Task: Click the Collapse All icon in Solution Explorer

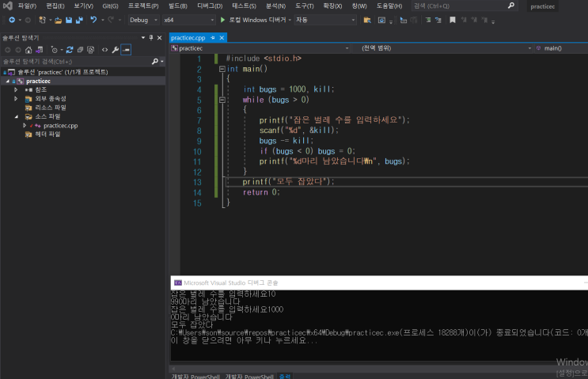Action: pyautogui.click(x=80, y=50)
